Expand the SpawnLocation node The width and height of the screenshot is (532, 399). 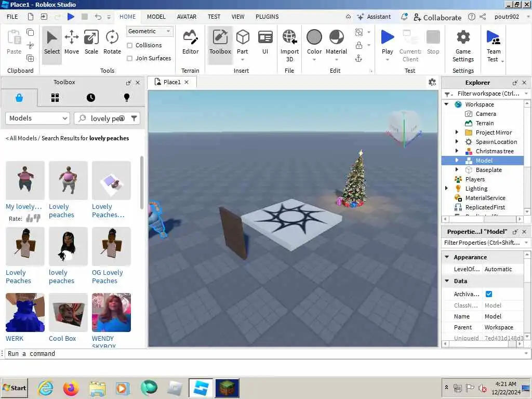pos(457,141)
